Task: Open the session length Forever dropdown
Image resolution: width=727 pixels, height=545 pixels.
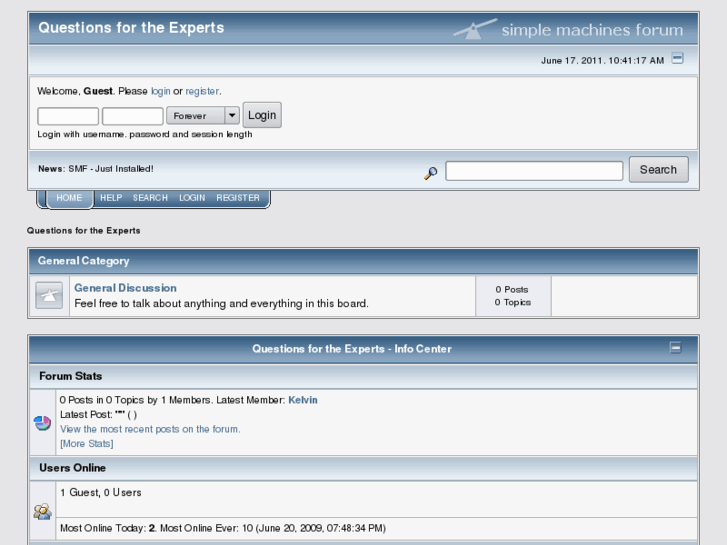Action: tap(203, 115)
